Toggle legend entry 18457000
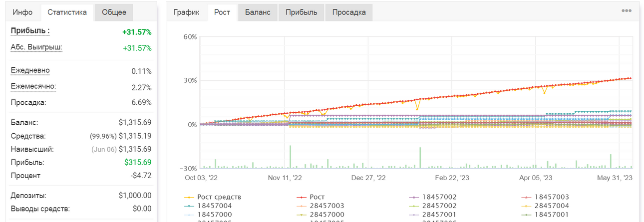The height and width of the screenshot is (222, 644). [208, 214]
